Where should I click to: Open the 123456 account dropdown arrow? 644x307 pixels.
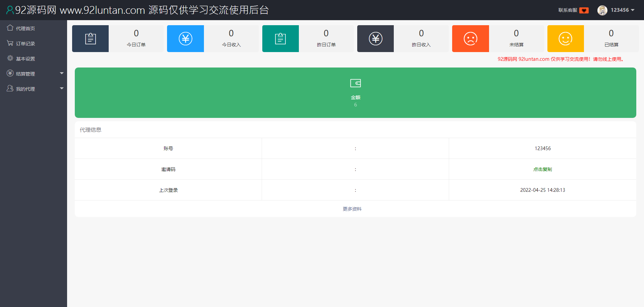(633, 10)
